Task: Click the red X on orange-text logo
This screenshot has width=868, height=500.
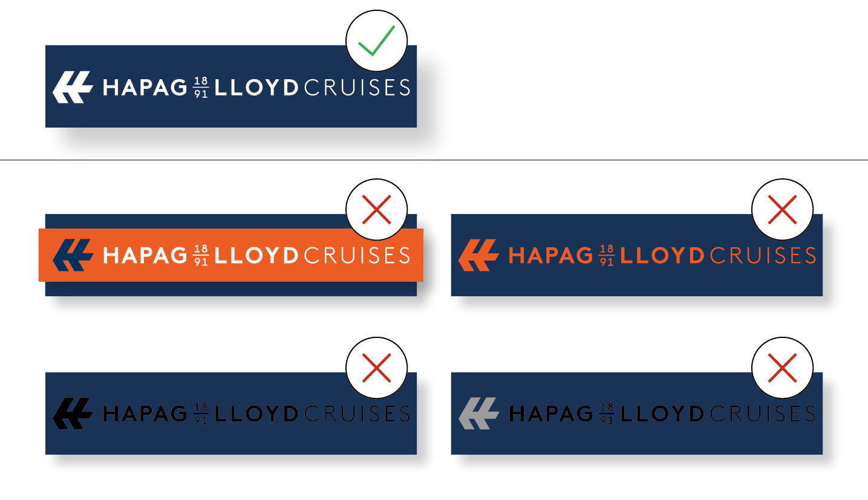Action: point(783,210)
